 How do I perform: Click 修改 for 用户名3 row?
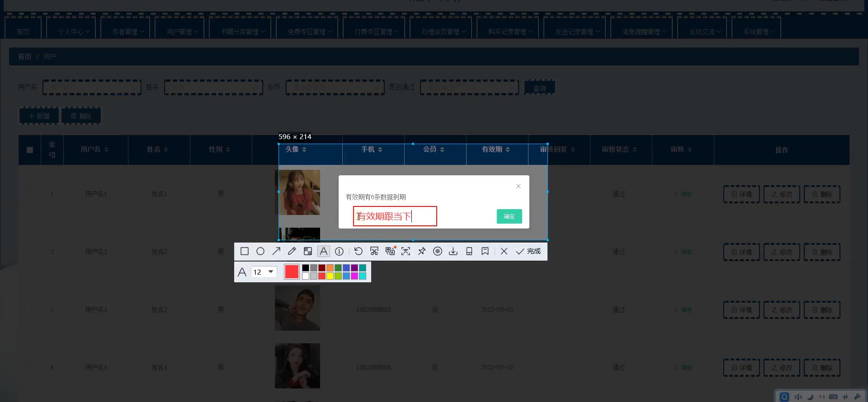click(x=782, y=310)
